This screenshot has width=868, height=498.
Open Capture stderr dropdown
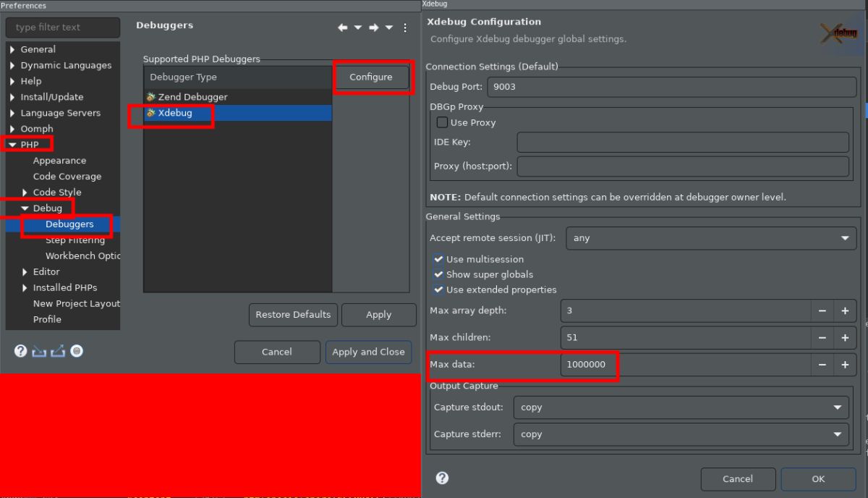click(681, 434)
